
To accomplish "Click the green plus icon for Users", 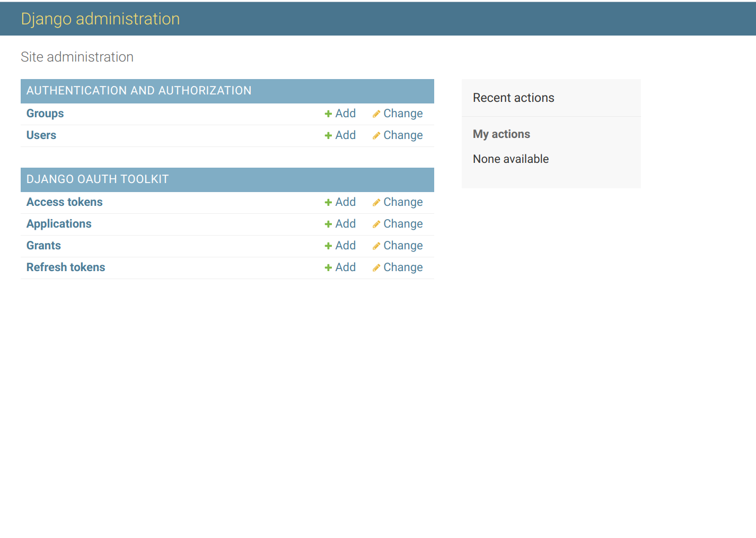I will click(328, 136).
